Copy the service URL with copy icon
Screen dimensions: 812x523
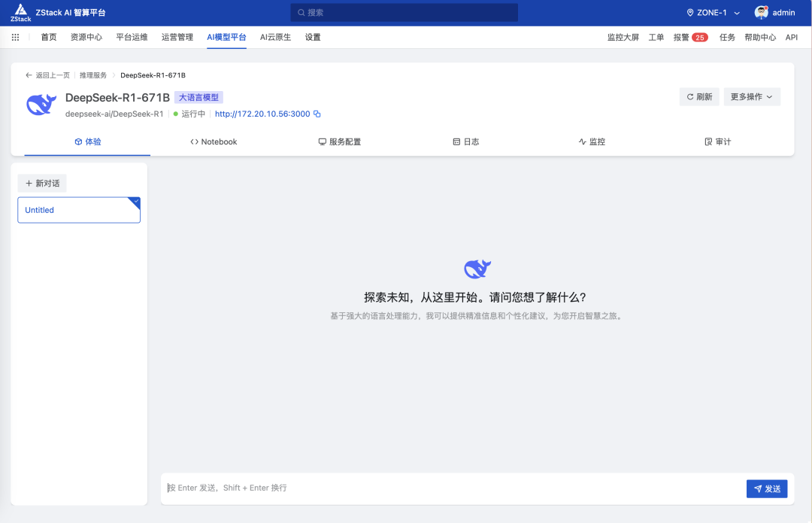pyautogui.click(x=317, y=114)
